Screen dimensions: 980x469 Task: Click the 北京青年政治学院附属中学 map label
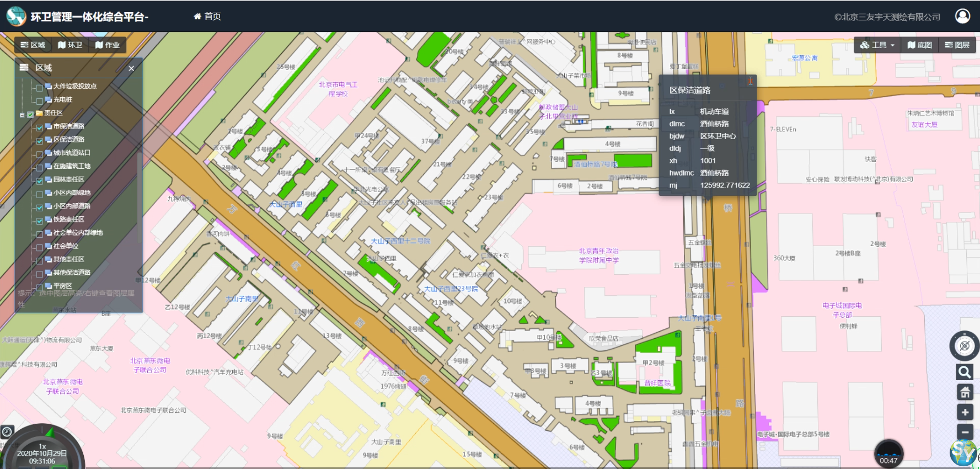[599, 255]
